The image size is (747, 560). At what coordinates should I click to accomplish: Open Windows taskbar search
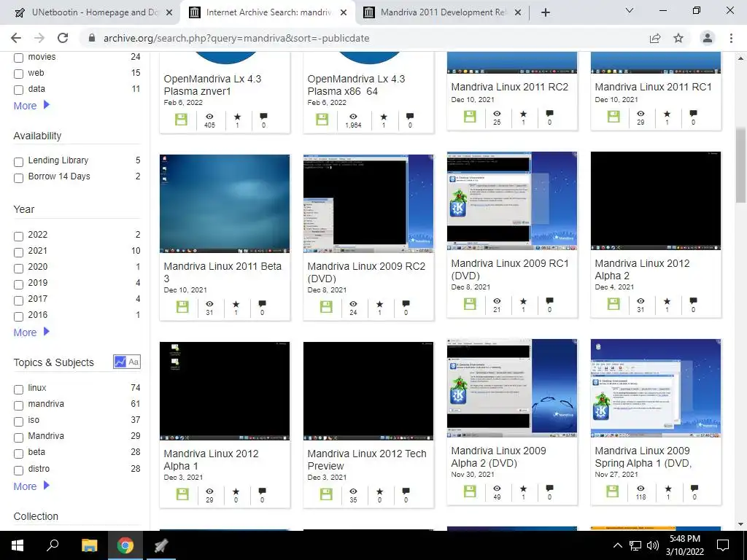[53, 545]
